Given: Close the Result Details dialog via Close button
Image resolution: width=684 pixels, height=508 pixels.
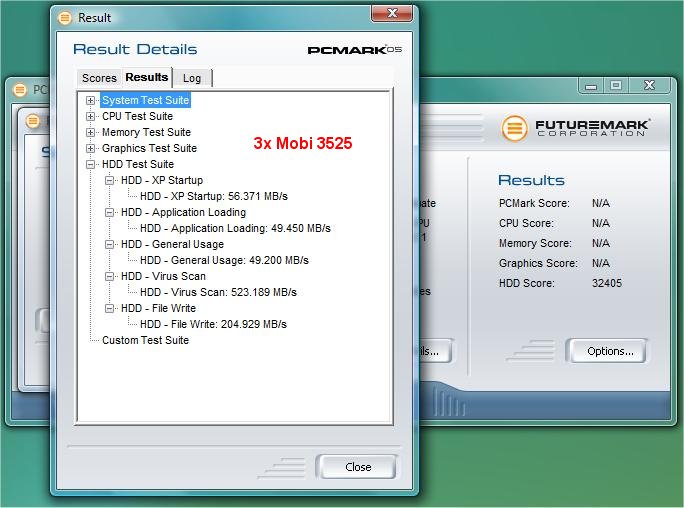Looking at the screenshot, I should [356, 467].
